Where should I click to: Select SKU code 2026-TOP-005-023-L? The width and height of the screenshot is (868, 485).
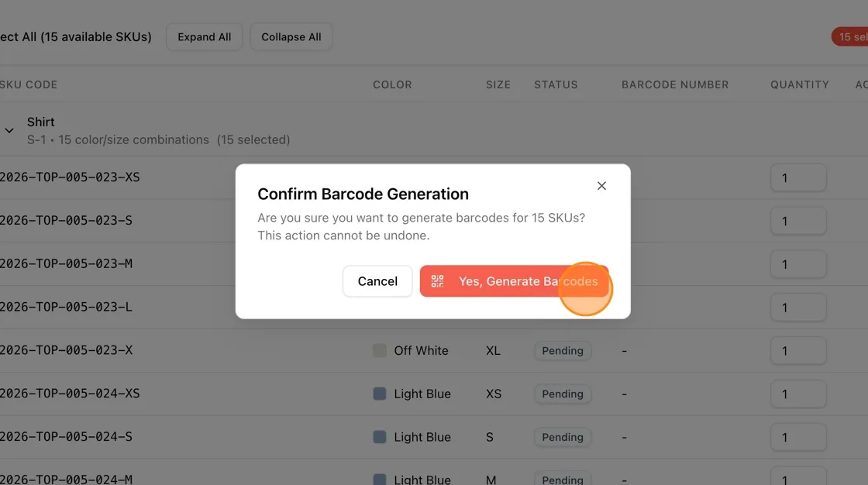pyautogui.click(x=66, y=307)
